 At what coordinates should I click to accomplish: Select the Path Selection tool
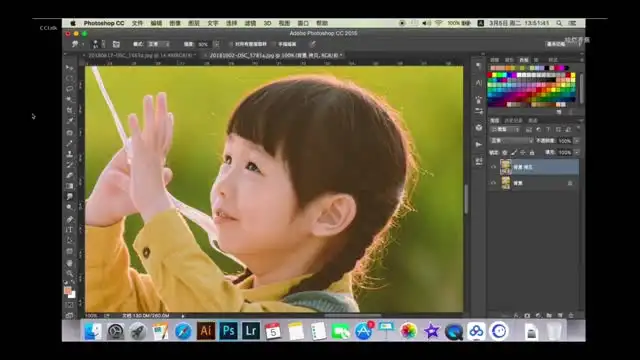(70, 241)
